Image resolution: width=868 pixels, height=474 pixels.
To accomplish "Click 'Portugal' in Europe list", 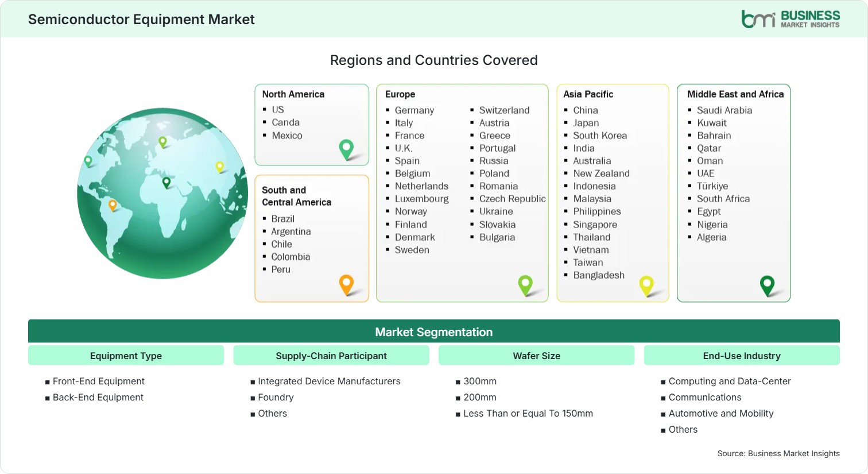I will click(498, 148).
